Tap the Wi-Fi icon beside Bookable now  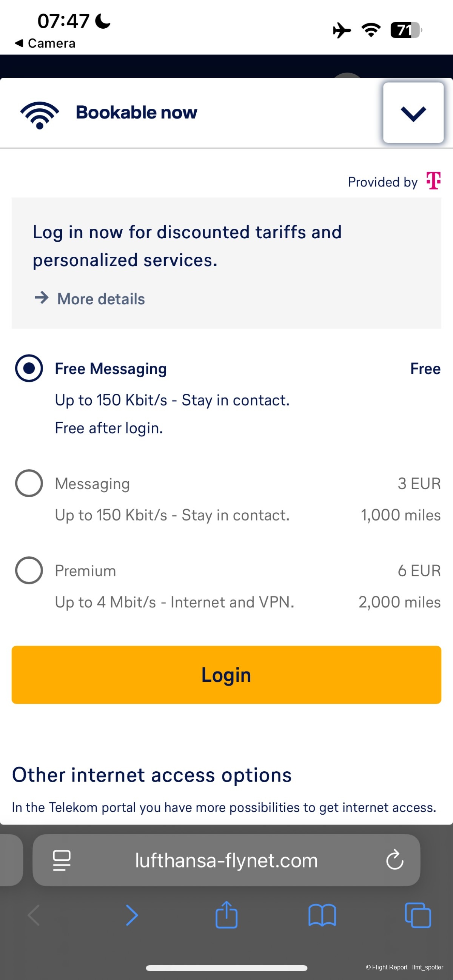click(40, 114)
